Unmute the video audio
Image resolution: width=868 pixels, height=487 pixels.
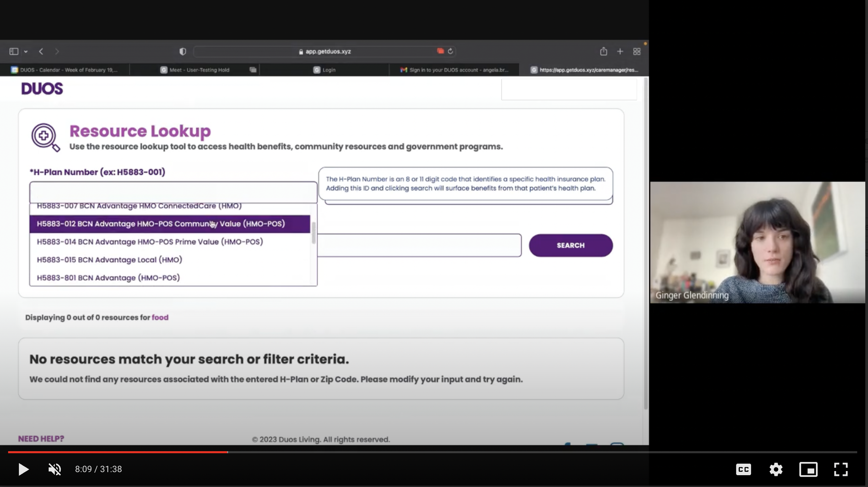[55, 469]
